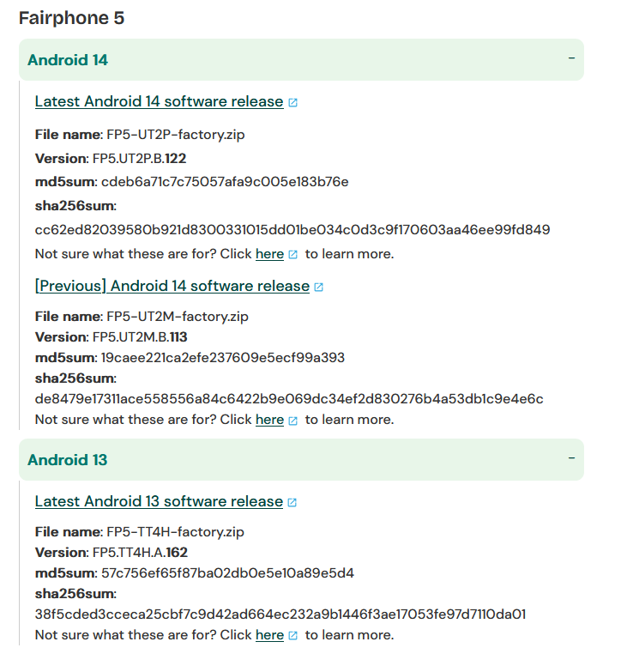Click external icon next to 'here' below 38f5cded hash
The height and width of the screenshot is (672, 639).
point(293,636)
